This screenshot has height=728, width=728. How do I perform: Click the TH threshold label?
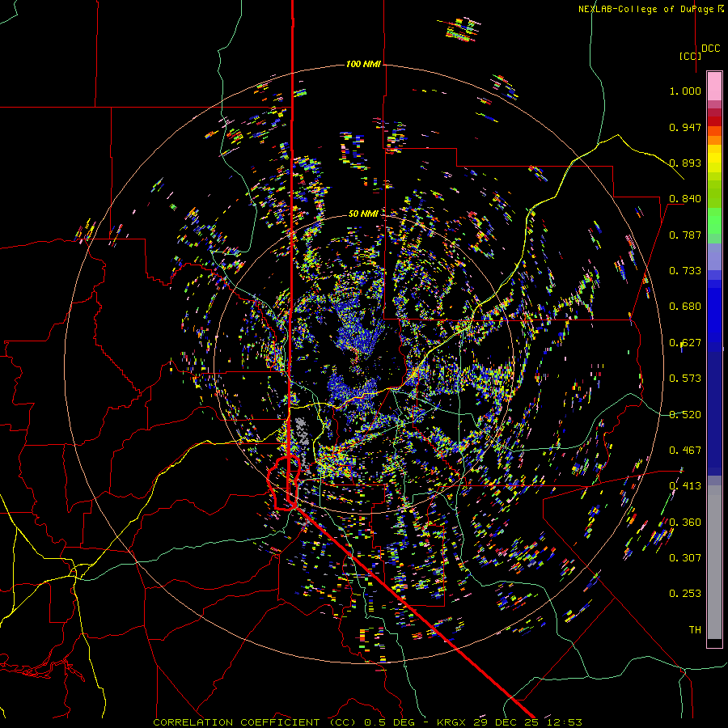click(695, 629)
